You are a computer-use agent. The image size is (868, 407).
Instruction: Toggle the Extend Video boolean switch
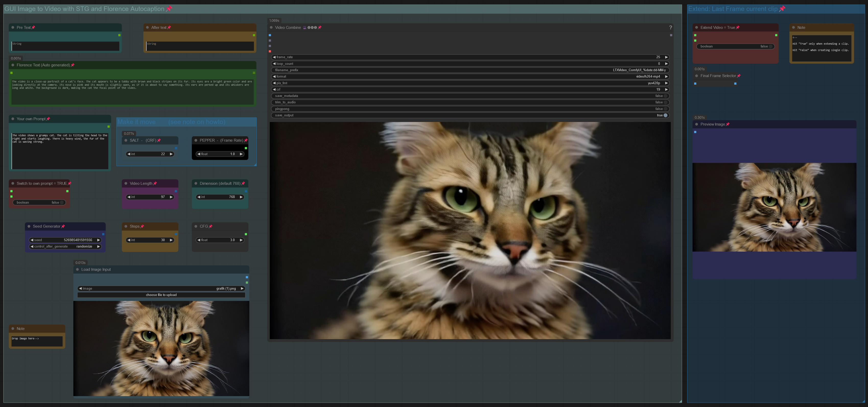coord(770,46)
